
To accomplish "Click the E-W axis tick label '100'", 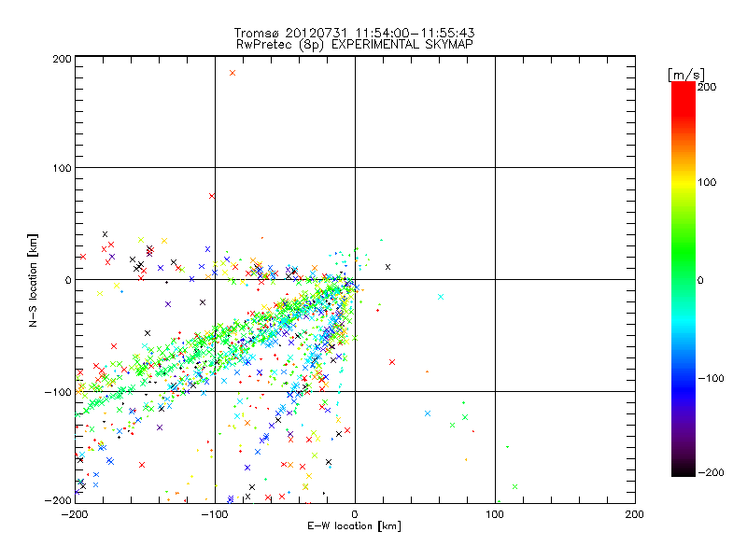I will coord(495,514).
